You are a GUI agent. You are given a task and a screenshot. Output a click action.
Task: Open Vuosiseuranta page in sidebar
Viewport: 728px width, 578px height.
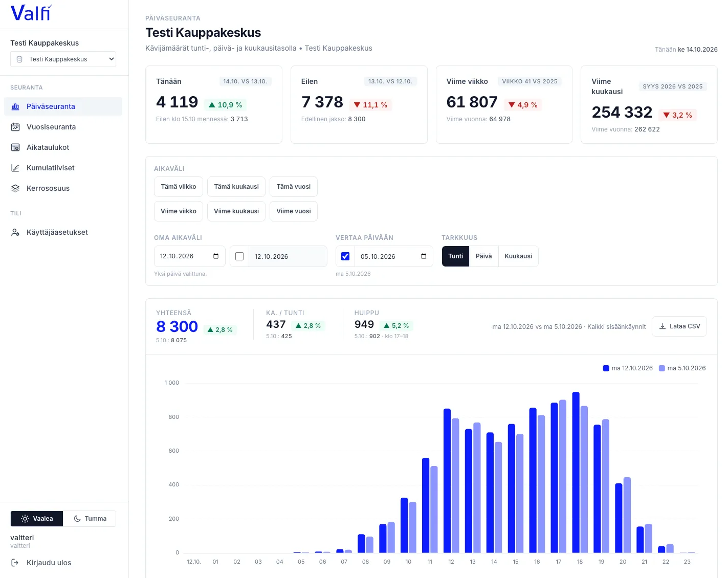[63, 127]
